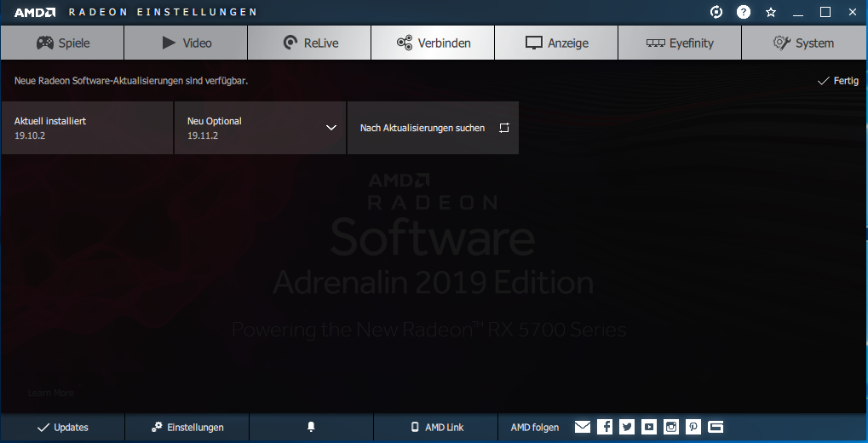Click the notifications bell icon
Image resolution: width=868 pixels, height=443 pixels.
311,427
